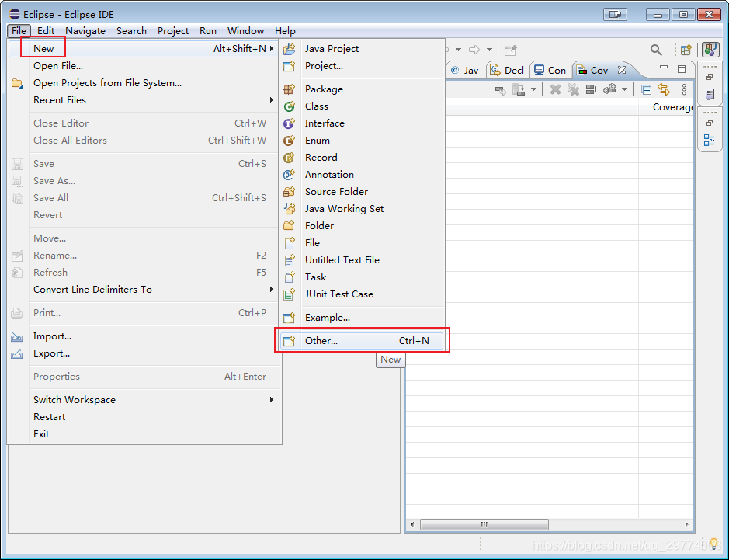Viewport: 729px width, 560px height.
Task: Switch to the Jav tab
Action: click(464, 70)
